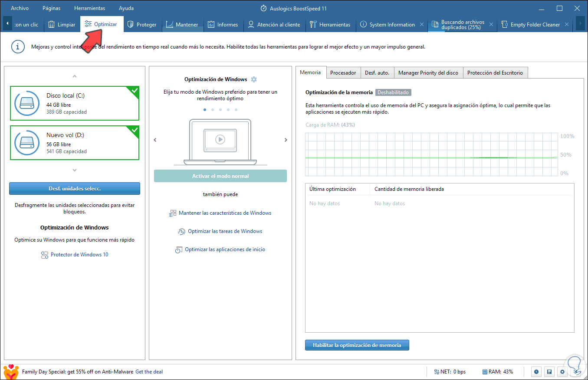Viewport: 588px width, 380px height.
Task: Click the save floppy disk icon in status bar
Action: click(x=549, y=372)
